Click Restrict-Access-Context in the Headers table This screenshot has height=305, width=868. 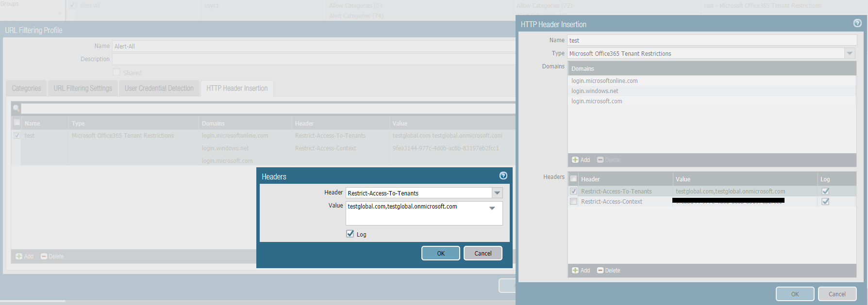pos(612,202)
